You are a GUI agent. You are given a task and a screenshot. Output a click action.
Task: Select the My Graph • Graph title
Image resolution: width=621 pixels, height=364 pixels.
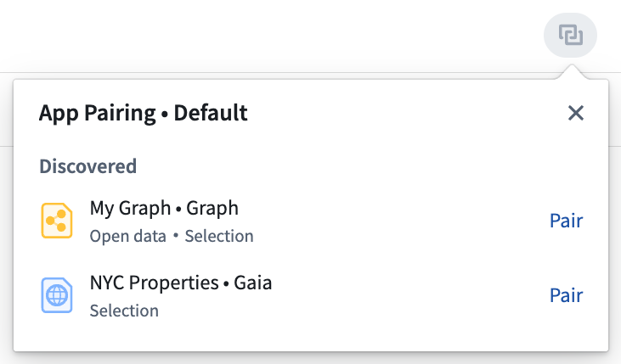pos(164,208)
